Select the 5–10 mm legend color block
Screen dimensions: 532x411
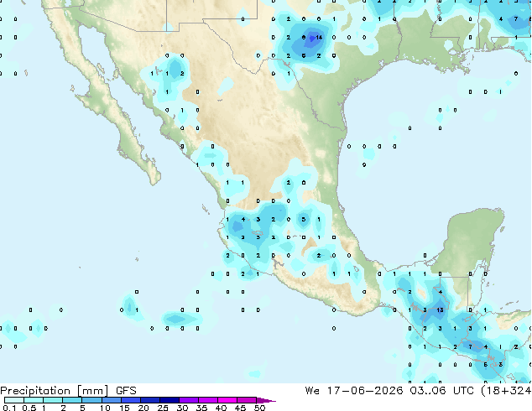click(x=92, y=400)
